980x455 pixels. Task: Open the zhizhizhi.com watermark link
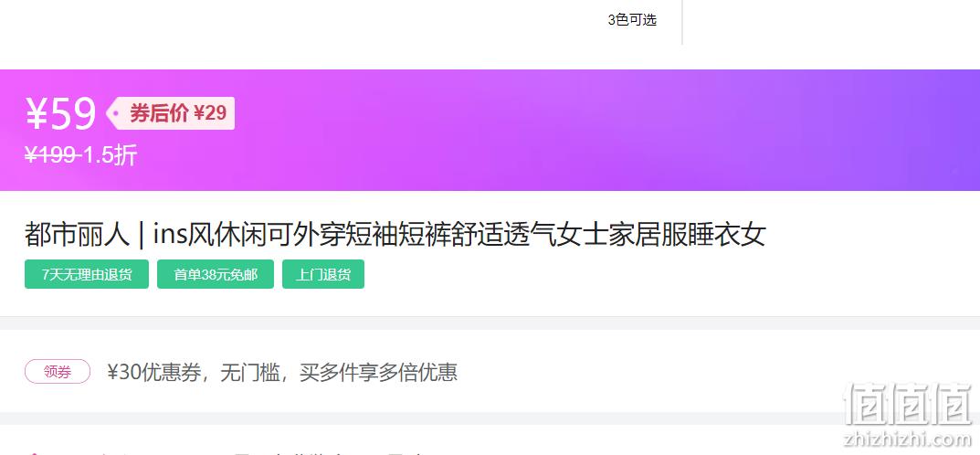(908, 439)
